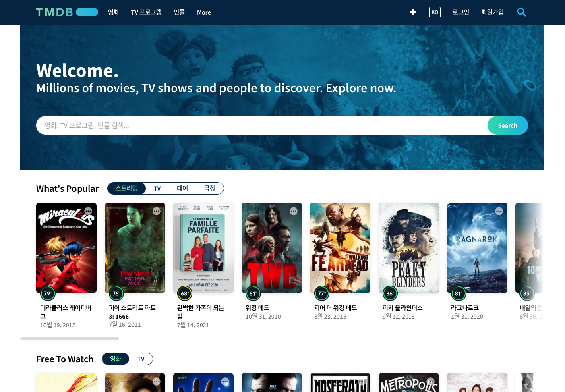This screenshot has height=392, width=565.
Task: Open the Miraculous Ladybug poster
Action: 66,248
